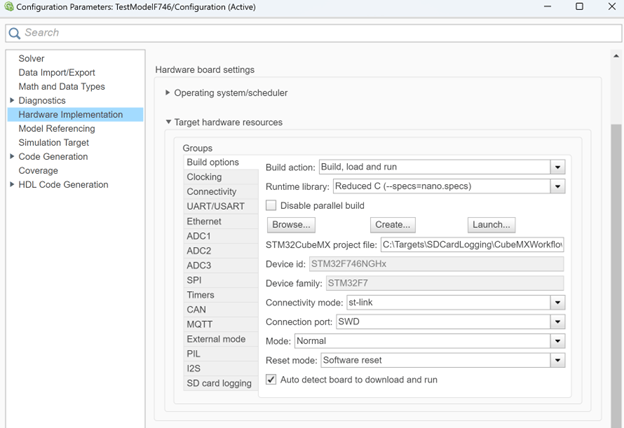Expand Operating system/scheduler section
The height and width of the screenshot is (428, 624).
(168, 92)
